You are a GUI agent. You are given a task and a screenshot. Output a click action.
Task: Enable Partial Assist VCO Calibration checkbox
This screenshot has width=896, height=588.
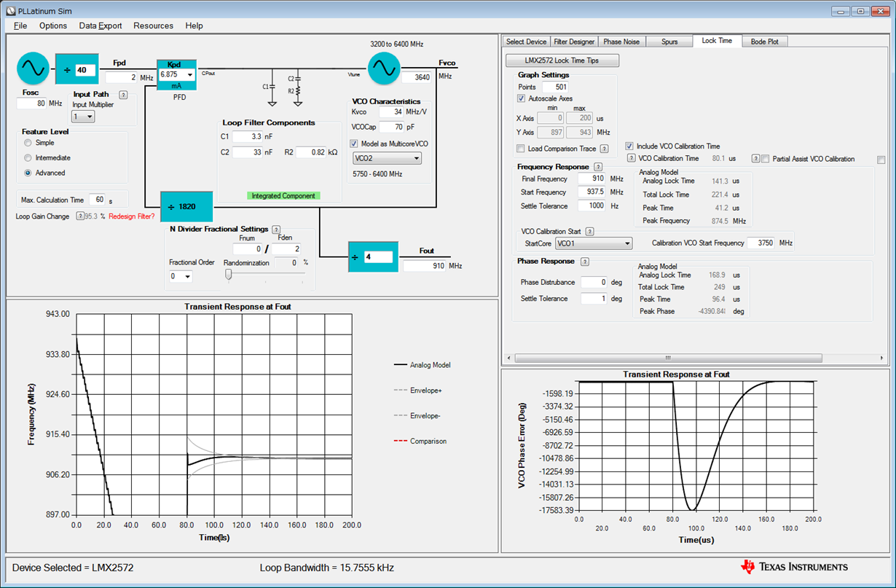(765, 159)
